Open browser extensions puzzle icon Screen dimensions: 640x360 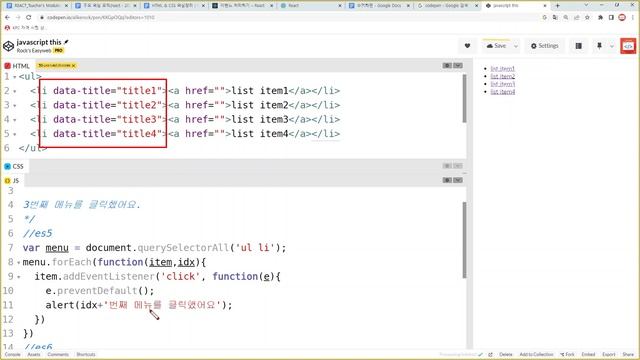(x=600, y=18)
